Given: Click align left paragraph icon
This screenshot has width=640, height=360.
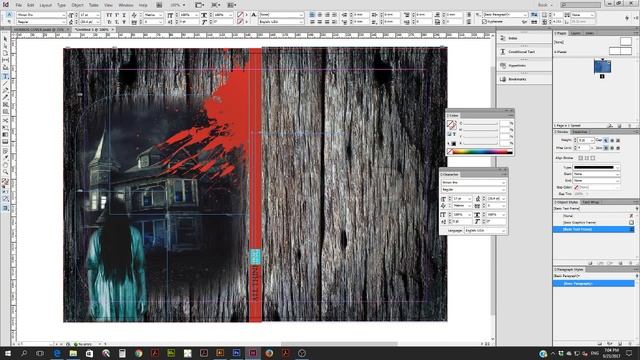Looking at the screenshot, I should (312, 15).
